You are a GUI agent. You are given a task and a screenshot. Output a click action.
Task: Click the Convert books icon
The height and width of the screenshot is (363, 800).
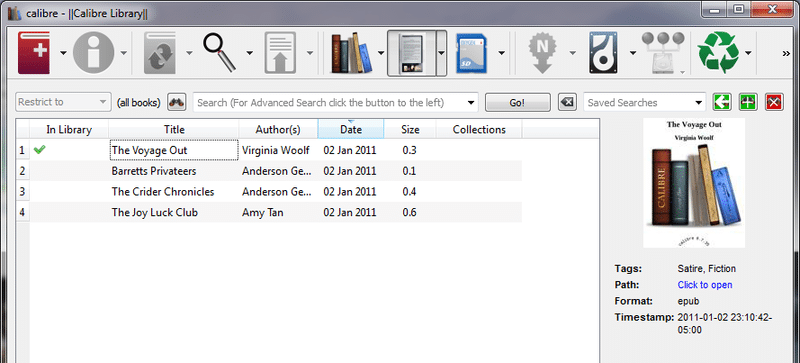click(160, 53)
